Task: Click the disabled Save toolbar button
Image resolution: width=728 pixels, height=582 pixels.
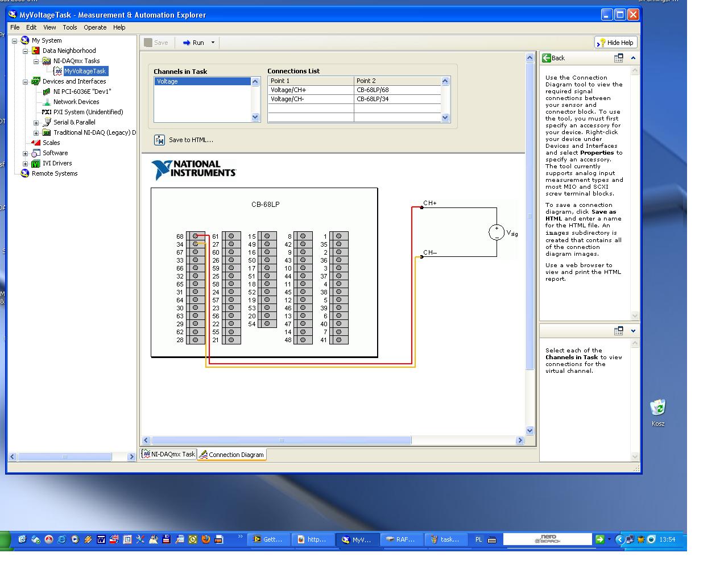Action: (156, 43)
